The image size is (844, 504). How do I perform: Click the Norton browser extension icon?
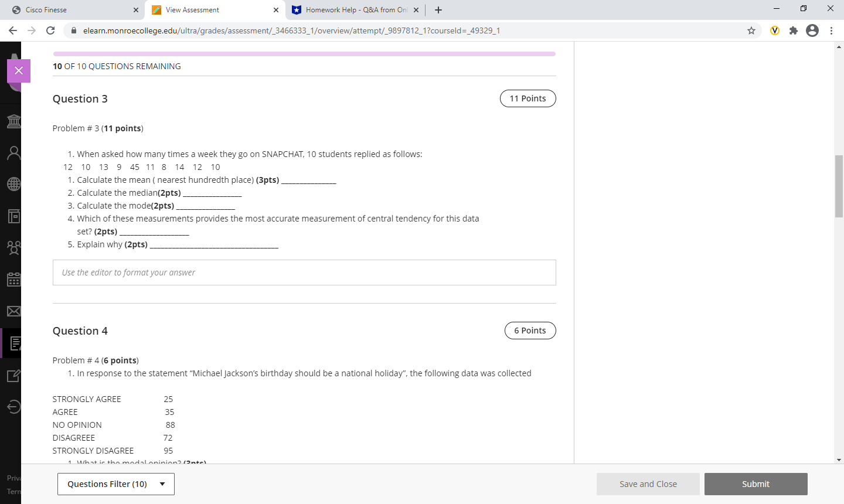tap(774, 30)
